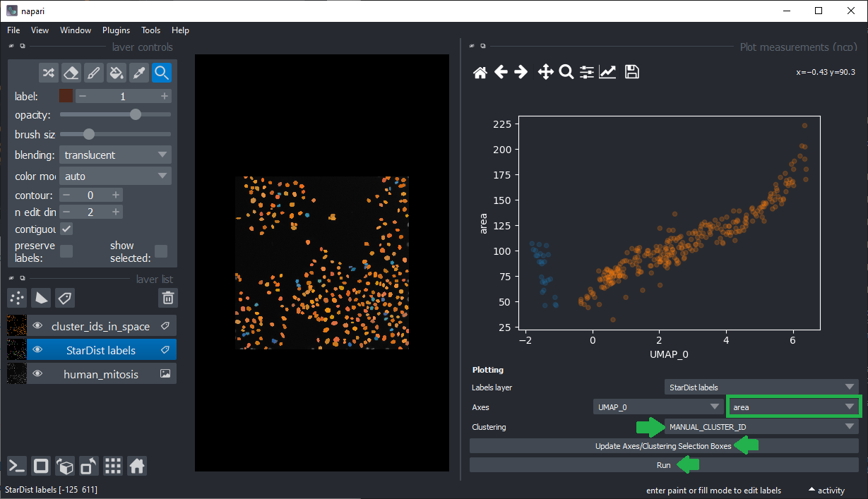The width and height of the screenshot is (868, 499).
Task: Click the plot Home reset view icon
Action: (x=480, y=72)
